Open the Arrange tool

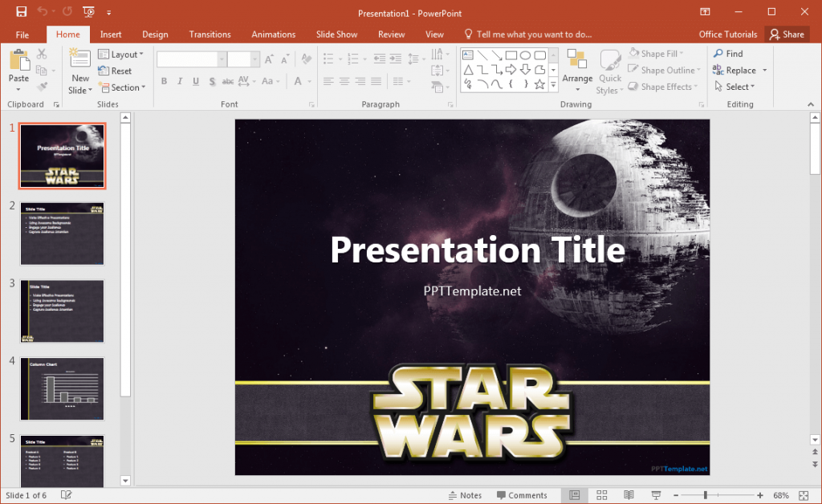pyautogui.click(x=577, y=71)
